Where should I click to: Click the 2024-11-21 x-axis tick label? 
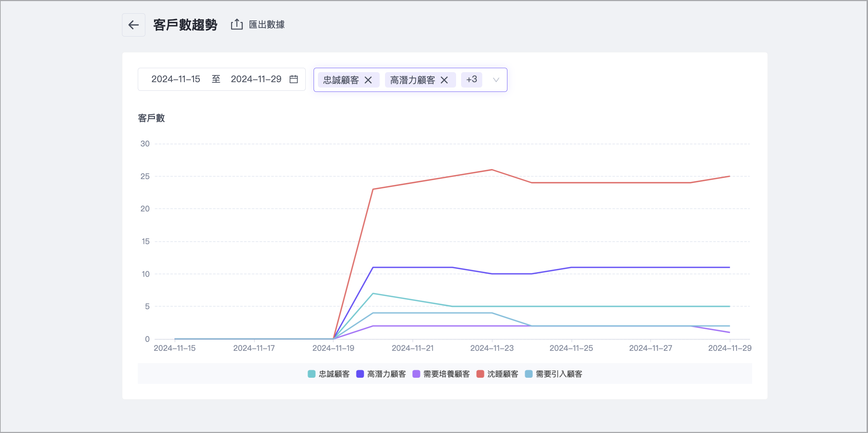[x=413, y=348]
